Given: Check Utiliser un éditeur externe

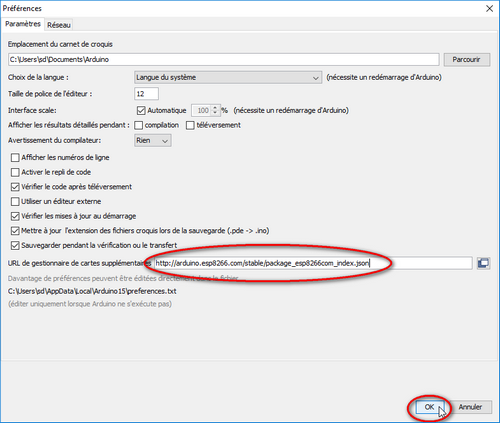Looking at the screenshot, I should [15, 201].
